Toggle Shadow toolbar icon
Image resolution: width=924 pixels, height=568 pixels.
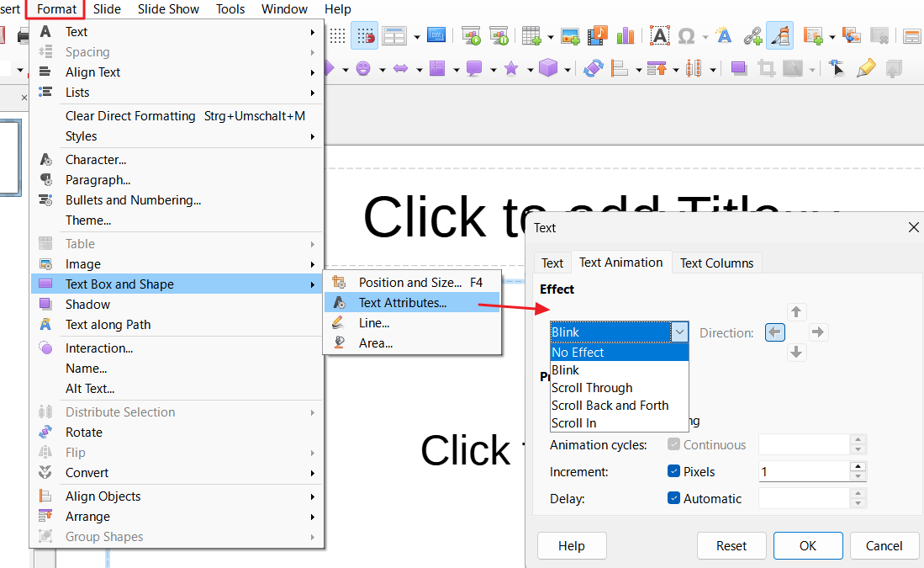[739, 68]
